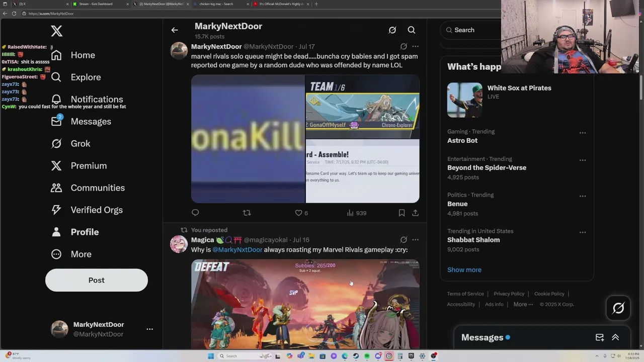Click the search magnifier in profile header
This screenshot has width=644, height=362.
[x=412, y=30]
